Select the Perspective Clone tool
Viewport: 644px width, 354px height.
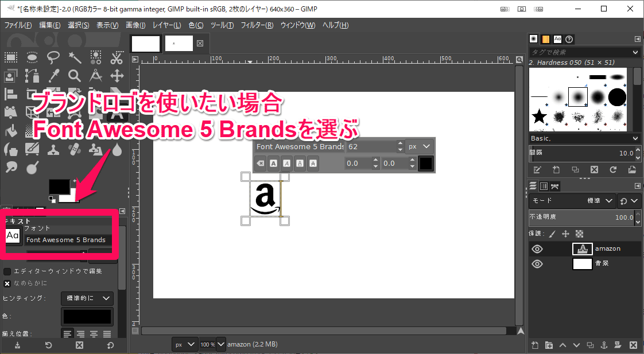coord(96,150)
